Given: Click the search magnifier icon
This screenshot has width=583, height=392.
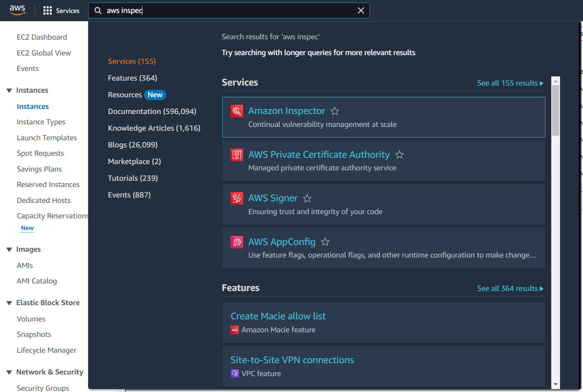Looking at the screenshot, I should point(98,10).
